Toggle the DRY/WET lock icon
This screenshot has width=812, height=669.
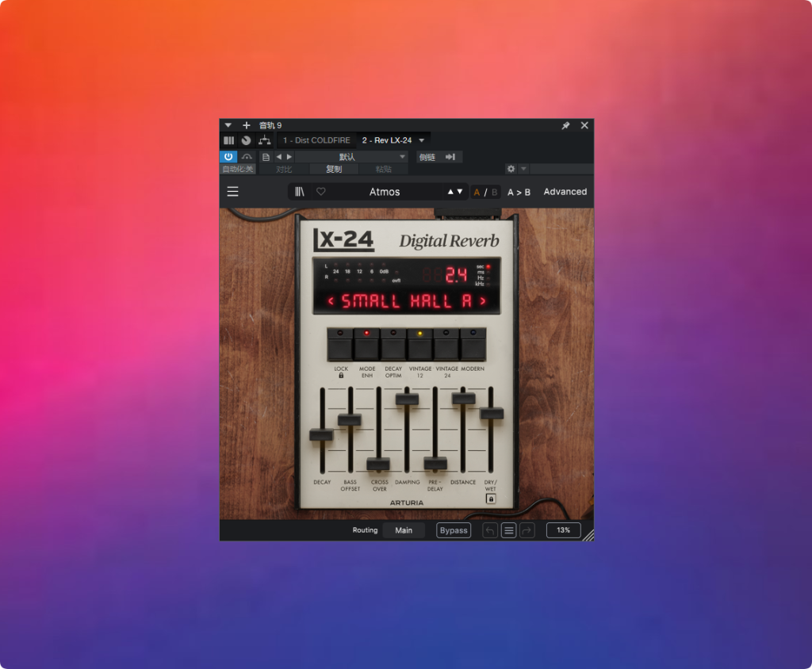(x=490, y=499)
